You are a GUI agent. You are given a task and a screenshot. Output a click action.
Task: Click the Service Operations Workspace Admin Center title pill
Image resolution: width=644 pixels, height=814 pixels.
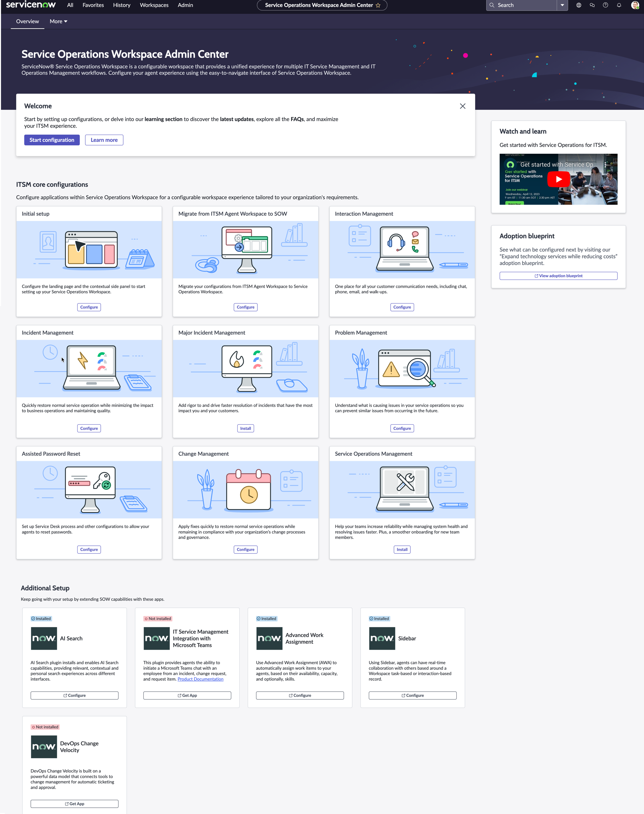coord(322,5)
